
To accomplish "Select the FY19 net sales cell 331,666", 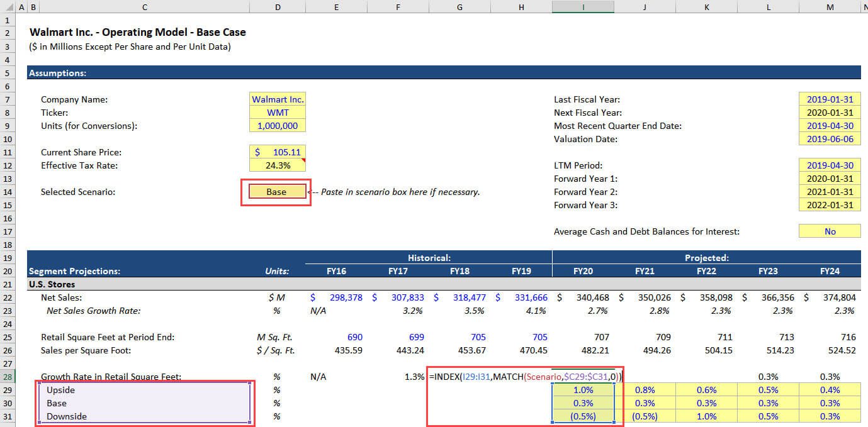I will pyautogui.click(x=521, y=297).
